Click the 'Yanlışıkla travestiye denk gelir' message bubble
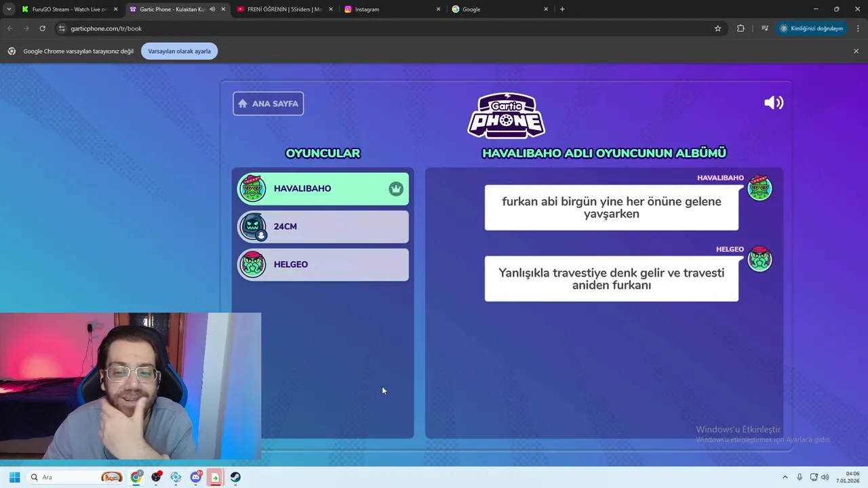This screenshot has width=868, height=488. [x=612, y=279]
